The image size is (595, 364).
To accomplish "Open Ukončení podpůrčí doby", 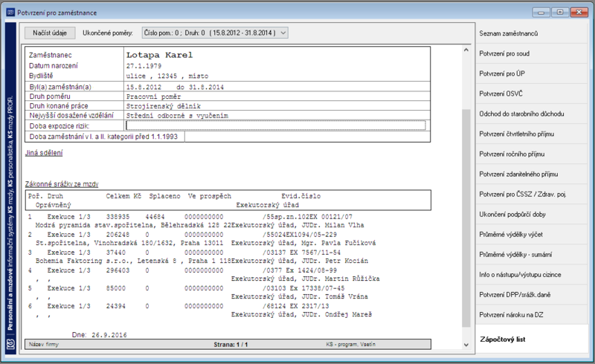I will pyautogui.click(x=531, y=214).
